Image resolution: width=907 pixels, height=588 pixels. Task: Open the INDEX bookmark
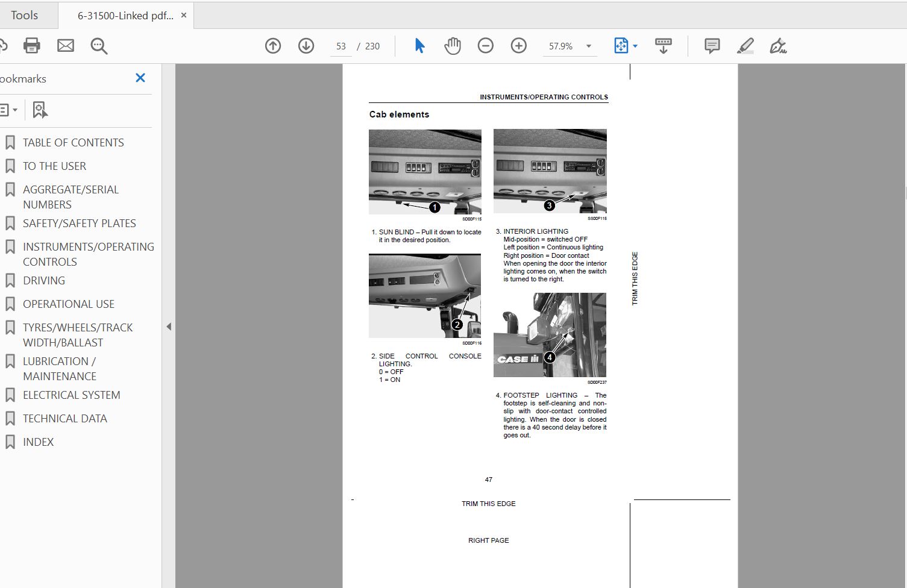[x=38, y=442]
